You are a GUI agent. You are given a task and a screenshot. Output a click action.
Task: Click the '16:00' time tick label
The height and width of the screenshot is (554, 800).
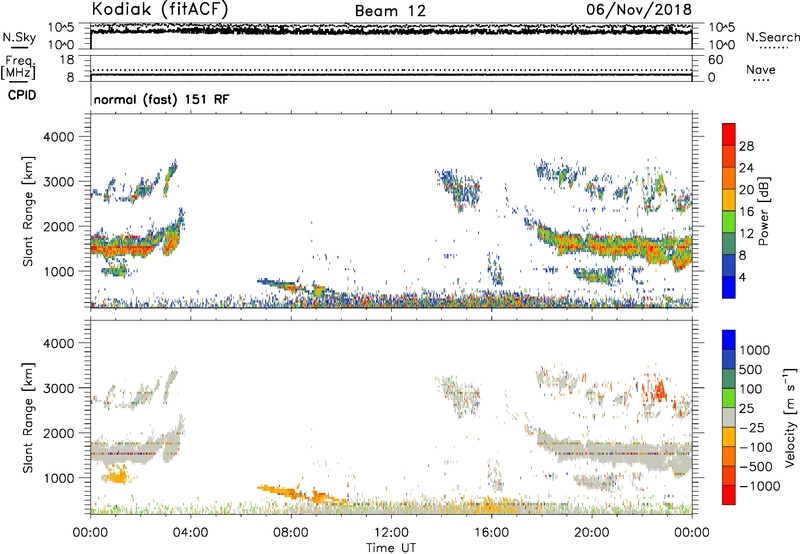point(491,533)
